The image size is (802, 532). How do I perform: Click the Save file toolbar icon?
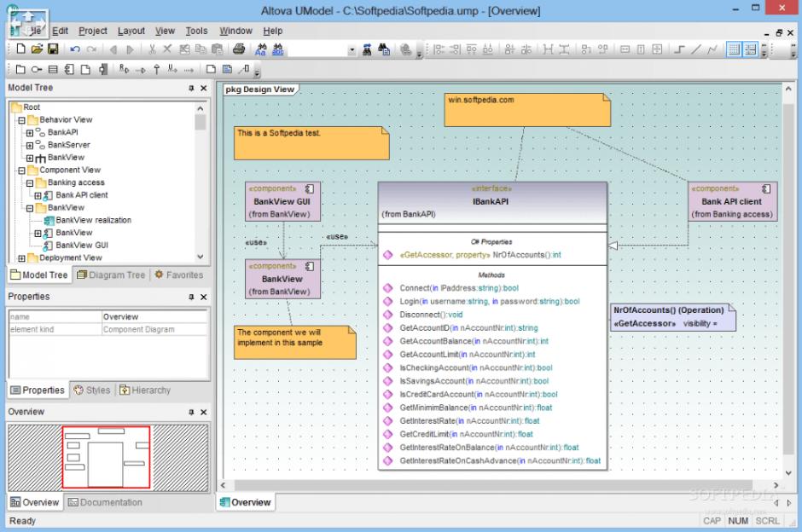click(x=53, y=50)
